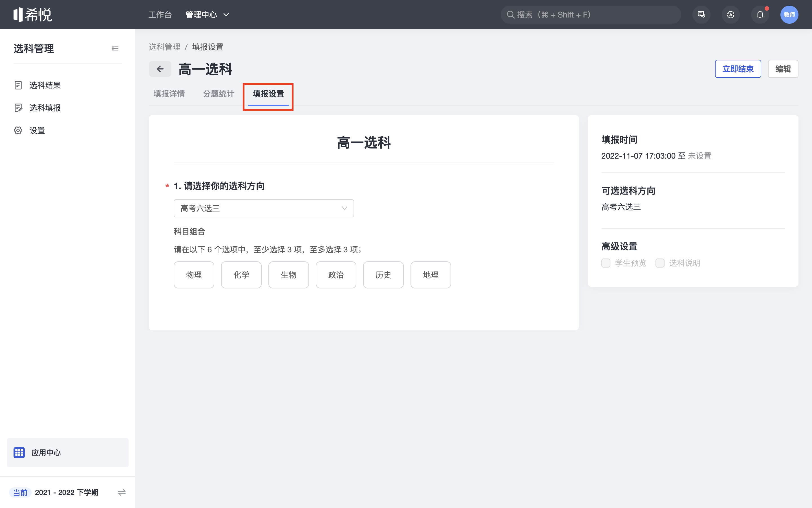Click the 高考六选三 value under 可选选科方向
812x508 pixels.
pyautogui.click(x=621, y=207)
